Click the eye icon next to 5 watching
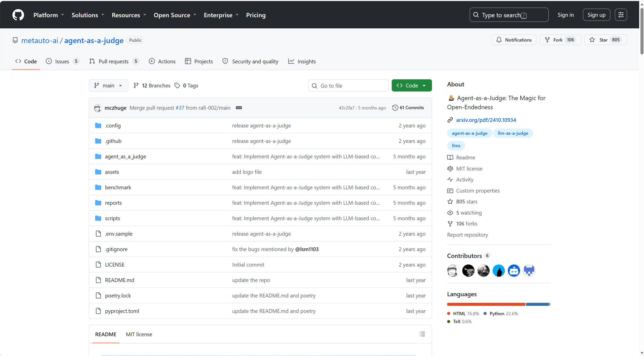Screen dimensions: 644x356 point(450,213)
